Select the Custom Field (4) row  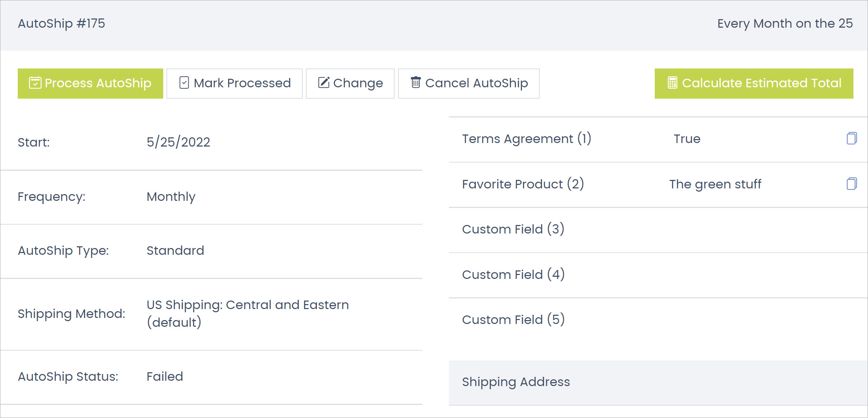pos(513,275)
